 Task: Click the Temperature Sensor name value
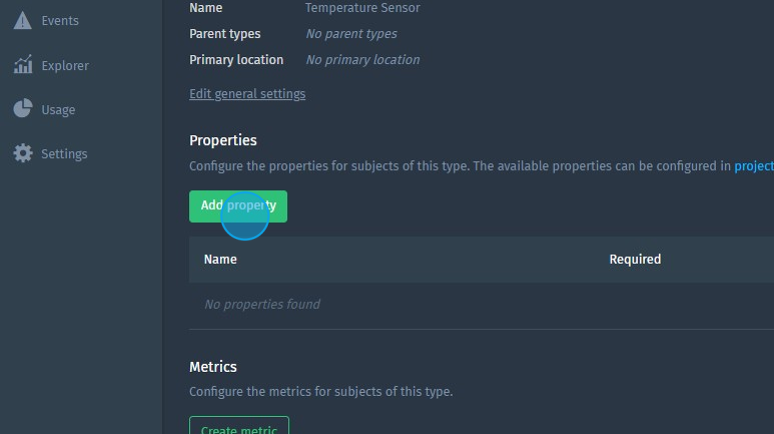click(x=362, y=8)
